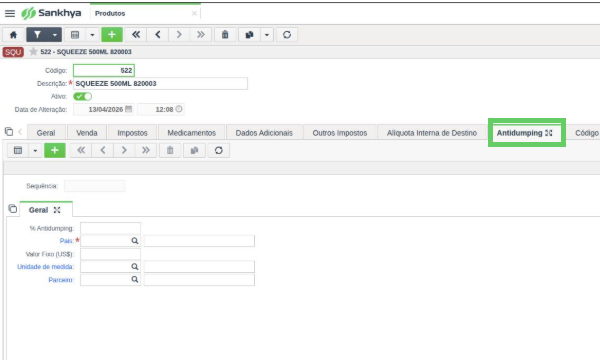Image resolution: width=600 pixels, height=360 pixels.
Task: Close the Produtos tab
Action: 194,13
